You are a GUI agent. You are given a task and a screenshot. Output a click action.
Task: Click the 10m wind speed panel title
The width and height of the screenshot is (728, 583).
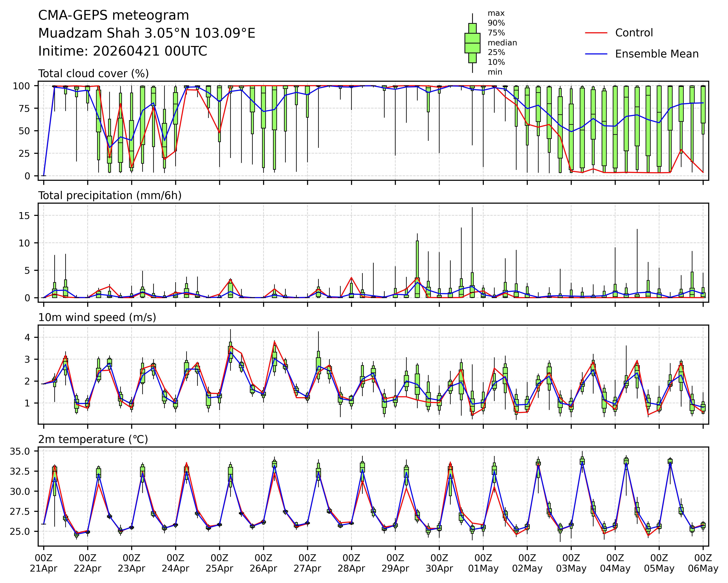click(97, 318)
